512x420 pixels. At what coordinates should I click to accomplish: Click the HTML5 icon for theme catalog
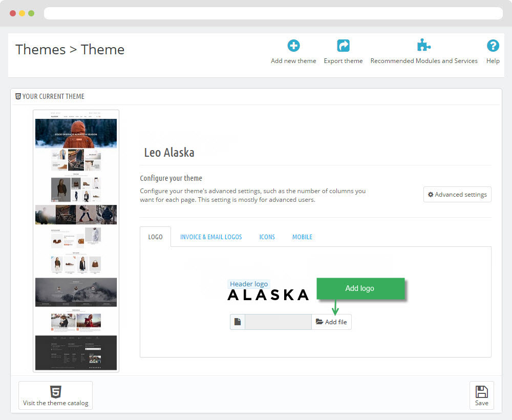pos(55,392)
